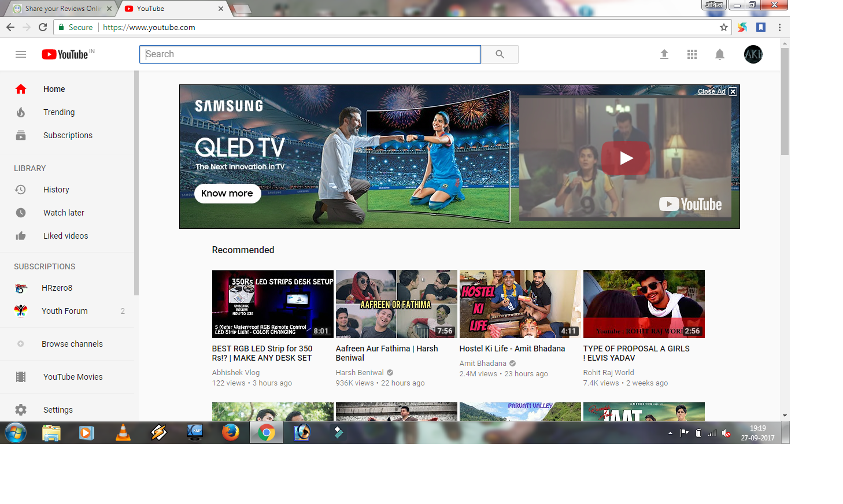Open the notifications bell
Screen dimensions: 843x504
coord(720,54)
